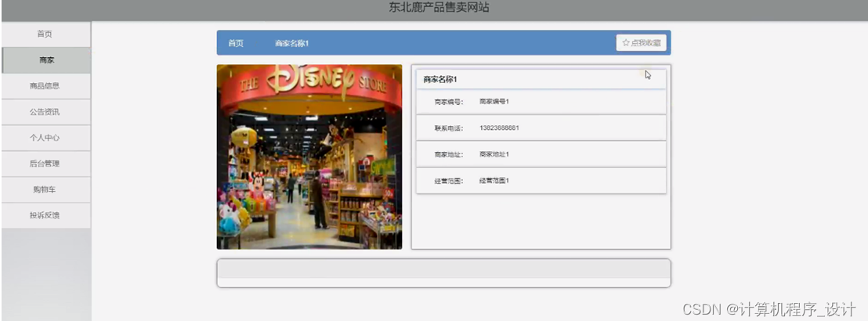Viewport: 868px width, 324px height.
Task: Open 商品信息 in the sidebar
Action: 45,86
